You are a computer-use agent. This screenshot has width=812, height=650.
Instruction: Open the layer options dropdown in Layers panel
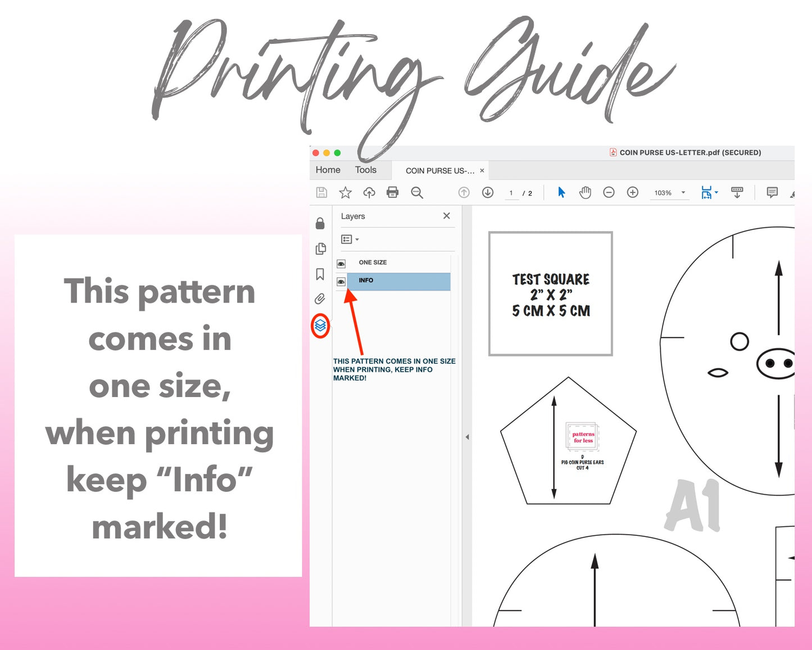click(x=350, y=239)
